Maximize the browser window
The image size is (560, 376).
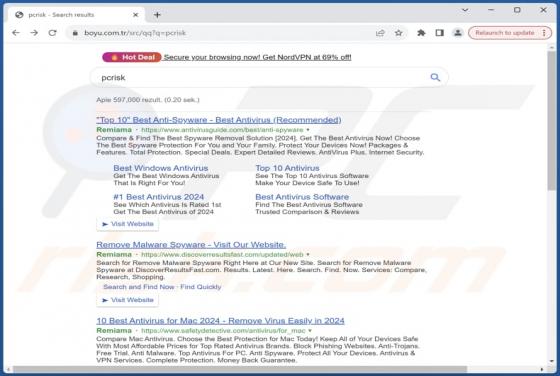pos(517,10)
